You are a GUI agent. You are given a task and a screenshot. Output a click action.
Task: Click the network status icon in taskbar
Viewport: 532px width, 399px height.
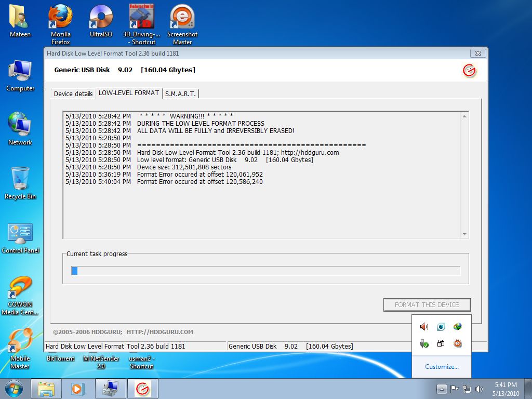(x=467, y=389)
